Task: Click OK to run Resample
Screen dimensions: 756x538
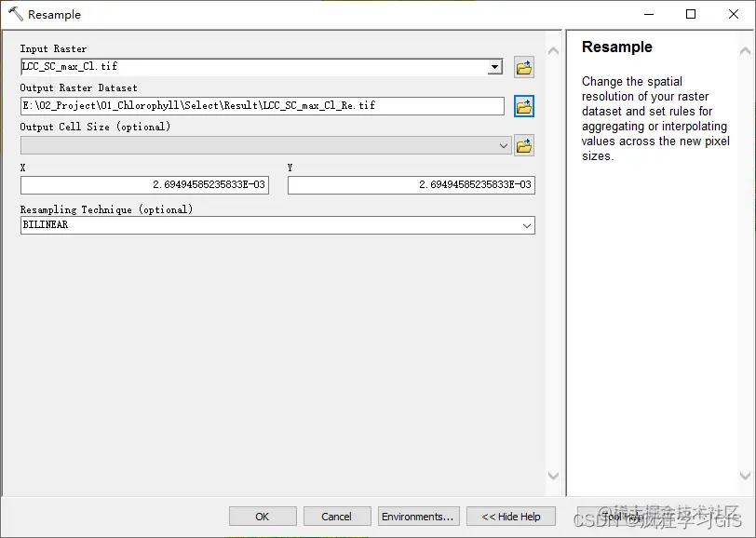Action: coord(263,517)
